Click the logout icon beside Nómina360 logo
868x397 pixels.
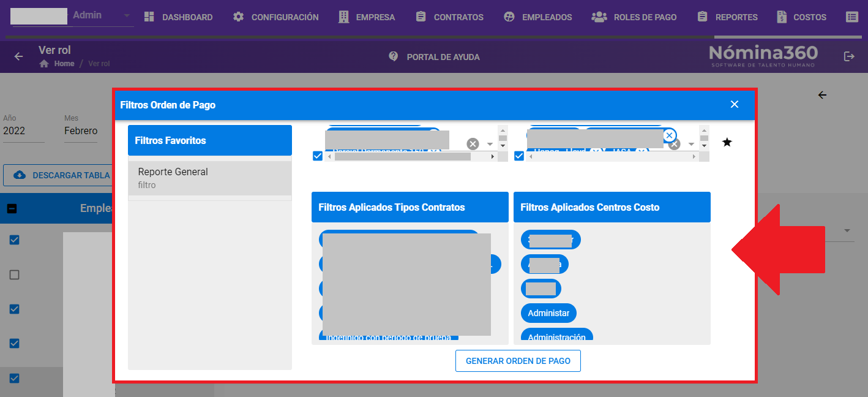coord(849,56)
